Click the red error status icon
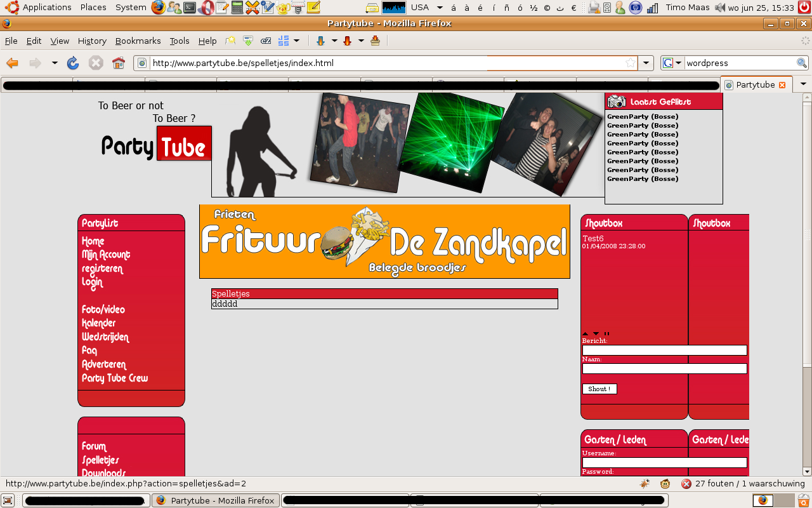The image size is (812, 508). [x=686, y=484]
